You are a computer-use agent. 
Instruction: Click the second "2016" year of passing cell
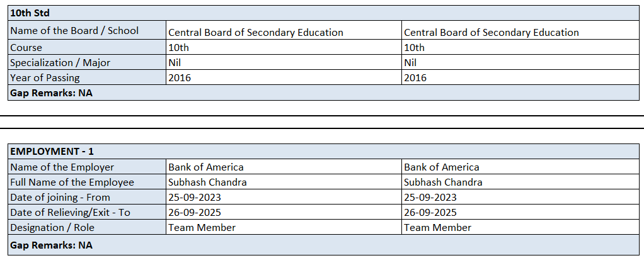pos(415,77)
